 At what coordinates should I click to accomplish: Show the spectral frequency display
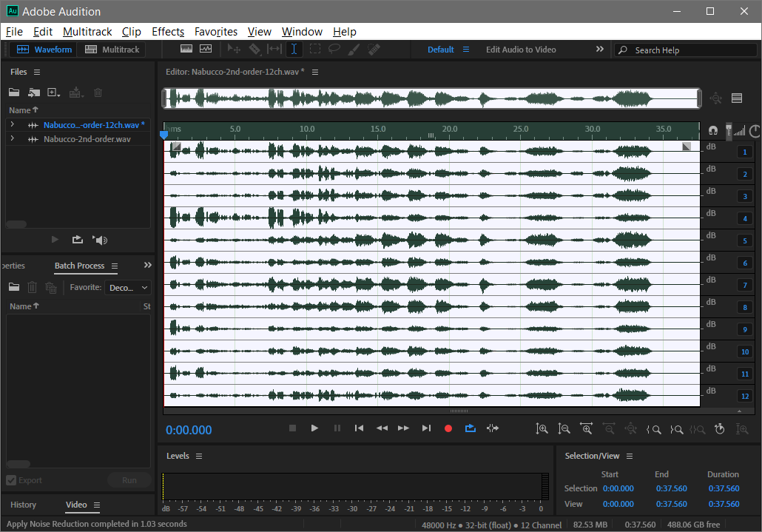coord(186,49)
